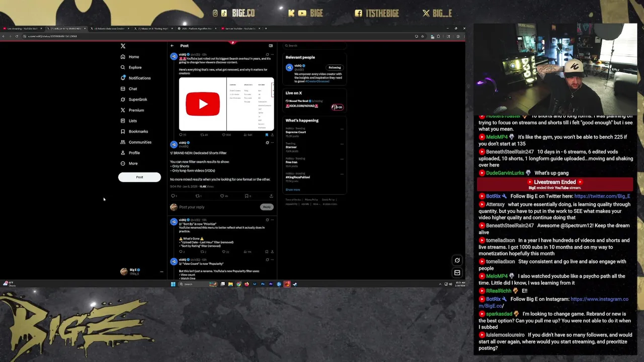Screen dimensions: 644x362
Task: Open Home in the X sidebar
Action: (x=130, y=57)
